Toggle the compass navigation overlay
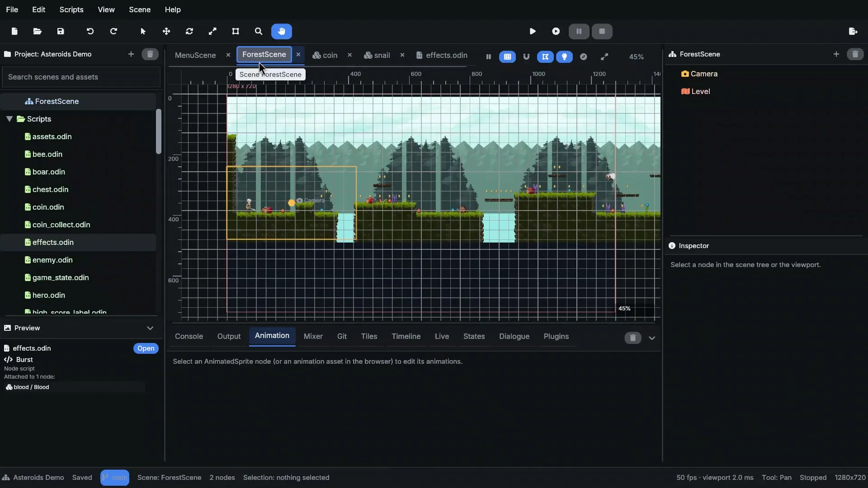Image resolution: width=868 pixels, height=488 pixels. (584, 57)
